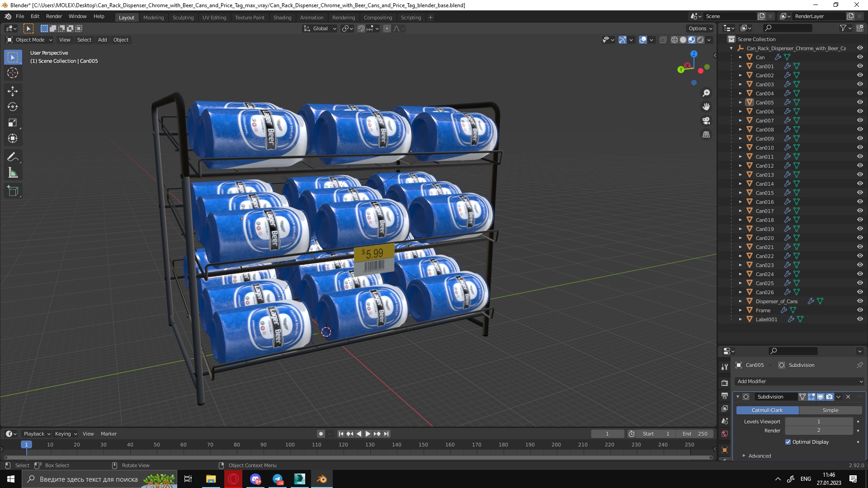Click the Catmull-Clark button
This screenshot has width=868, height=488.
767,410
